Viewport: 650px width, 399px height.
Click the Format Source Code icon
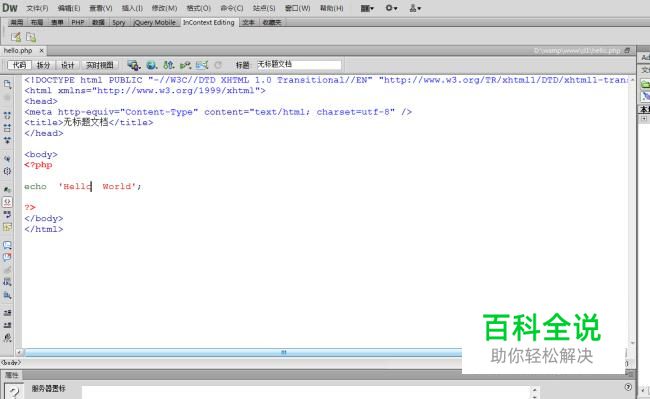[x=7, y=338]
